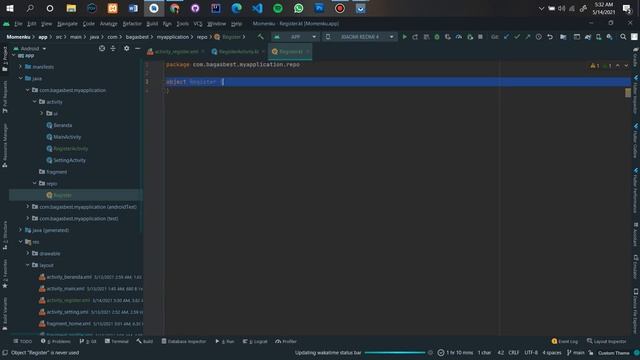Switch to RegisterActivity.kt editor tab

coord(238,52)
